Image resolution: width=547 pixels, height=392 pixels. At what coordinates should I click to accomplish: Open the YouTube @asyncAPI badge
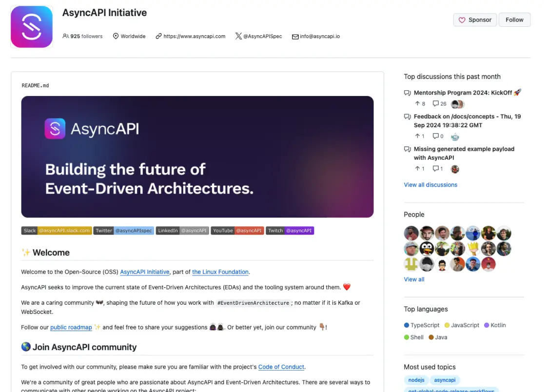(x=237, y=230)
